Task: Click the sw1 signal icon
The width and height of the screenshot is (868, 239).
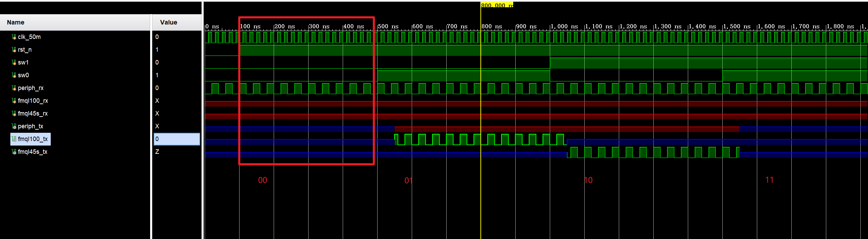Action: coord(14,62)
